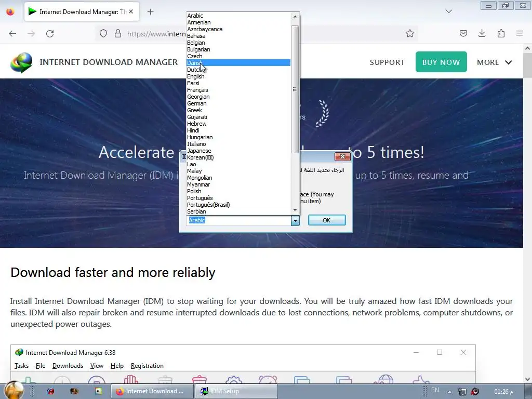Open the Downloads menu in IDM screenshot
Viewport: 532px width, 399px height.
[x=68, y=366]
